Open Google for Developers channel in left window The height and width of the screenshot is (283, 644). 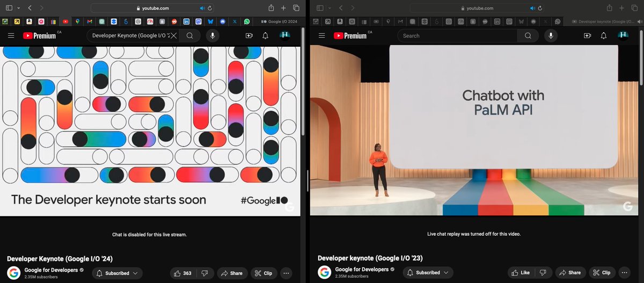(51, 270)
